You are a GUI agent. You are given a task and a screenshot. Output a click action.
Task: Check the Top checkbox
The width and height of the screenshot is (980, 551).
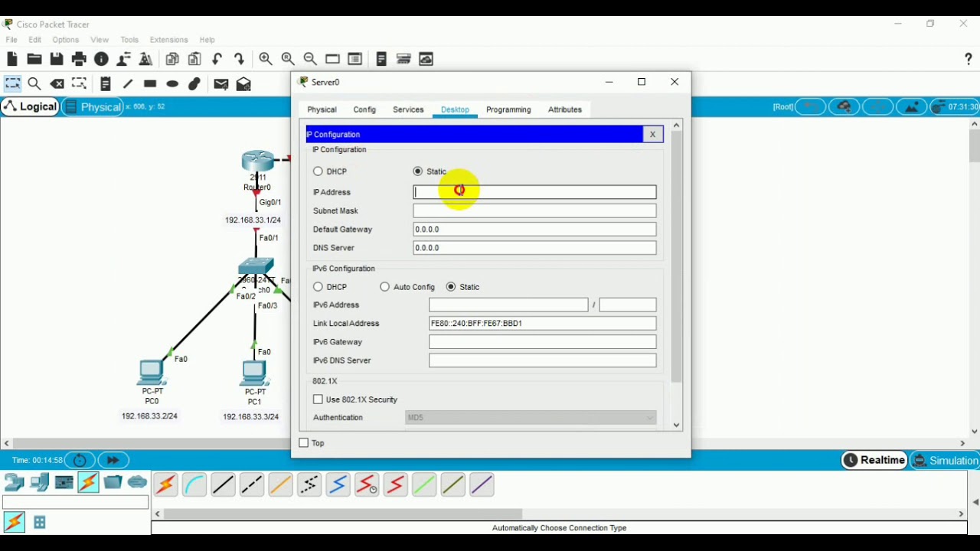click(303, 443)
